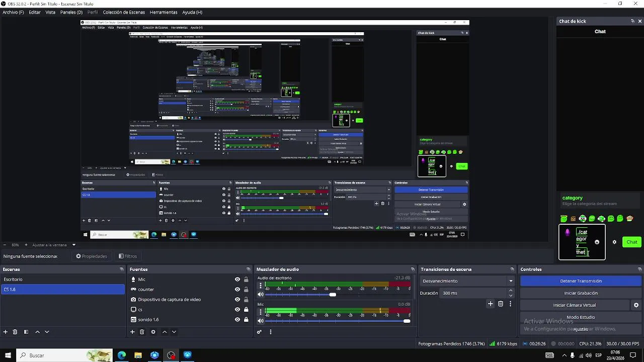644x362 pixels.
Task: Toggle visibility of Dispositivo de captura de video
Action: (x=237, y=300)
